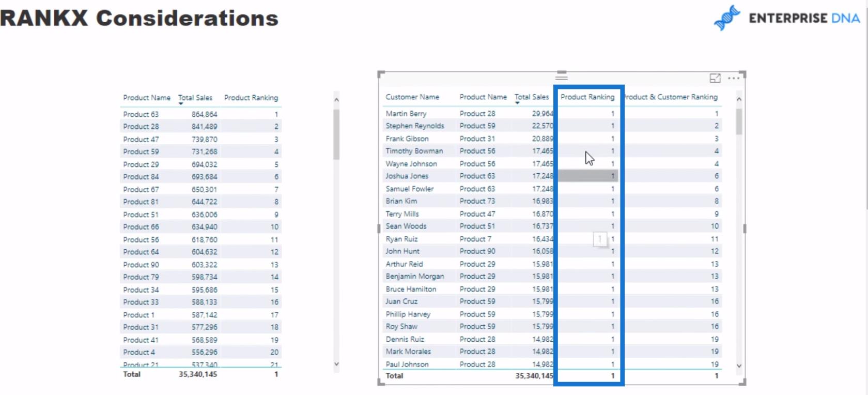This screenshot has width=868, height=395.
Task: Sort right table by Product Name header
Action: [x=483, y=97]
